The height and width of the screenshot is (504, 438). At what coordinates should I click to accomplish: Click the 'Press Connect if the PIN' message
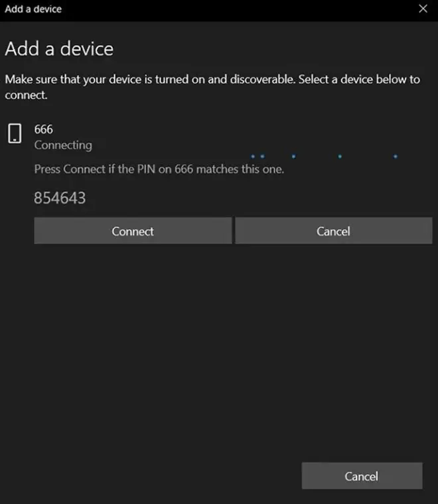click(x=159, y=169)
